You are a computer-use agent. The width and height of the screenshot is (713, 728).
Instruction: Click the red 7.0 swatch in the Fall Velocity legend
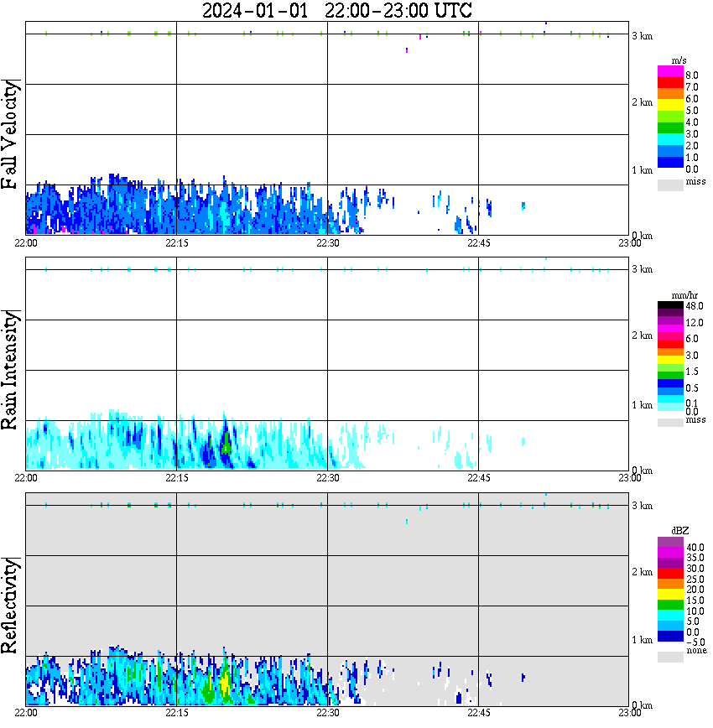[x=670, y=82]
